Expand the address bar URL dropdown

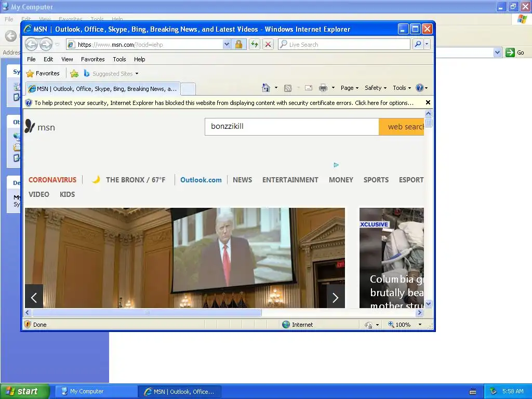click(x=227, y=45)
